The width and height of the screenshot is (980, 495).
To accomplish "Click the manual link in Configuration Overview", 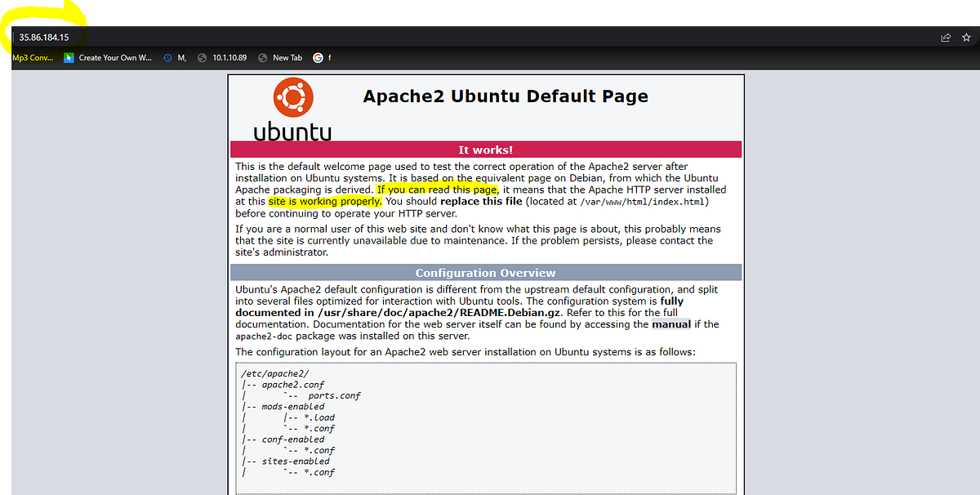I will coord(670,324).
